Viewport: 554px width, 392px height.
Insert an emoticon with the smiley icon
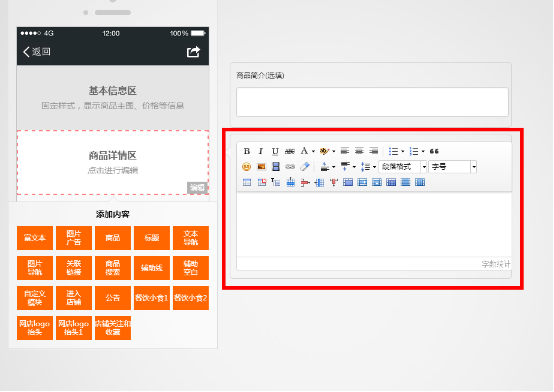(x=247, y=166)
